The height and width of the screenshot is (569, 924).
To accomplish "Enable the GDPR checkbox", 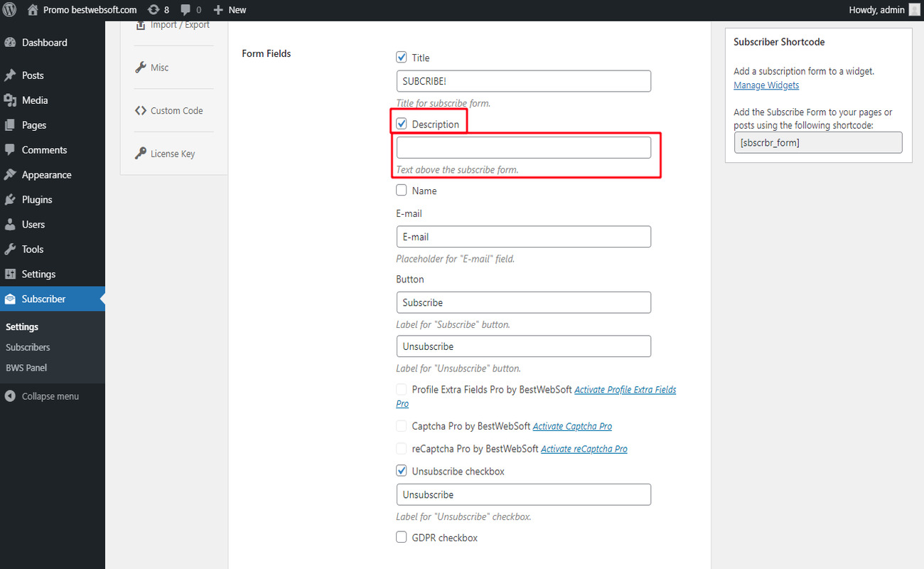I will (x=402, y=537).
